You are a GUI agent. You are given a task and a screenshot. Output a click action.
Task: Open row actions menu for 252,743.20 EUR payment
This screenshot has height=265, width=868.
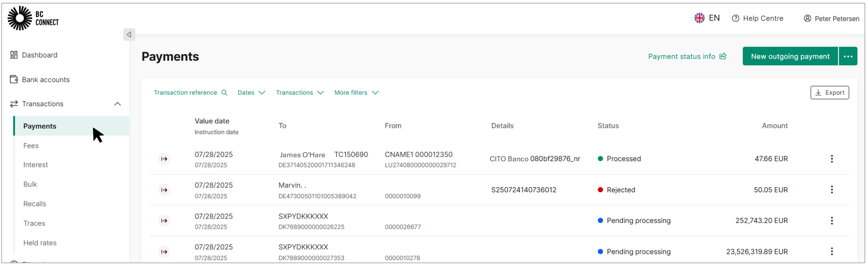(x=832, y=220)
